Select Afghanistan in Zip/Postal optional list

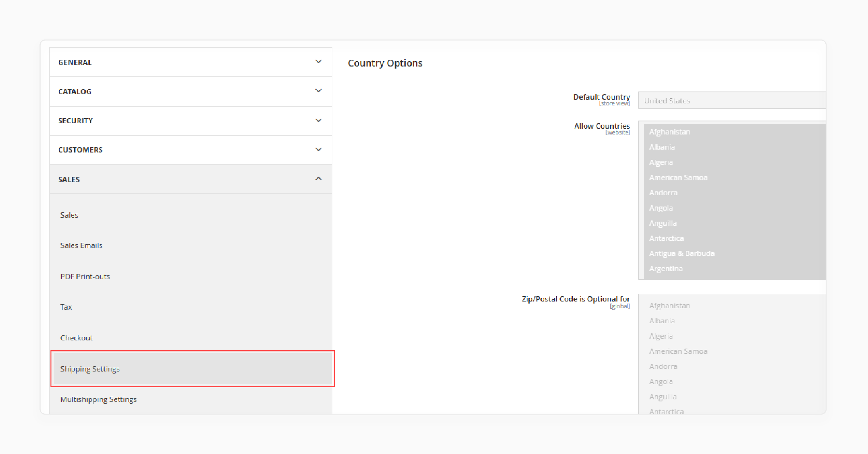click(x=734, y=305)
